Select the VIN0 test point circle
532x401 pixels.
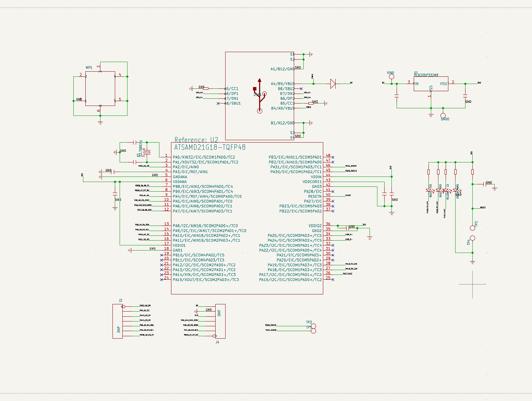[x=391, y=77]
